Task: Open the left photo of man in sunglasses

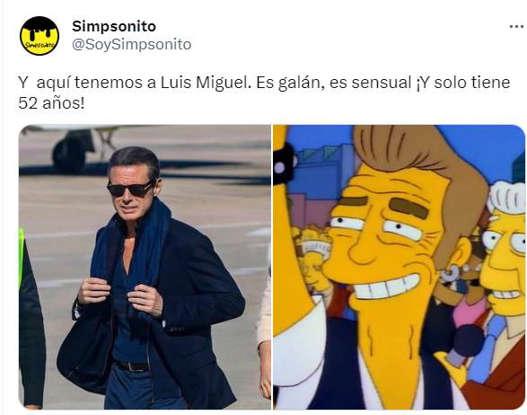Action: (145, 267)
